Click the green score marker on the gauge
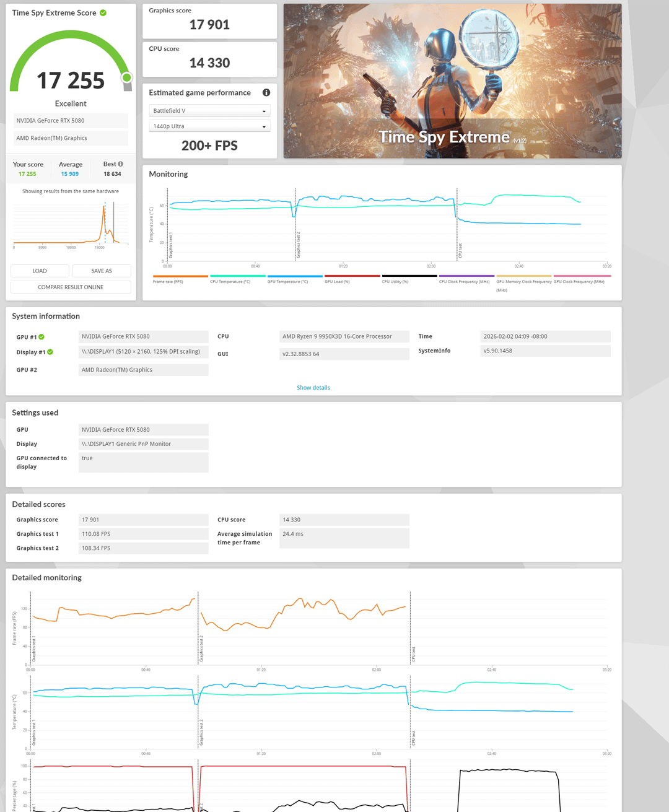This screenshot has width=669, height=812. pyautogui.click(x=126, y=77)
